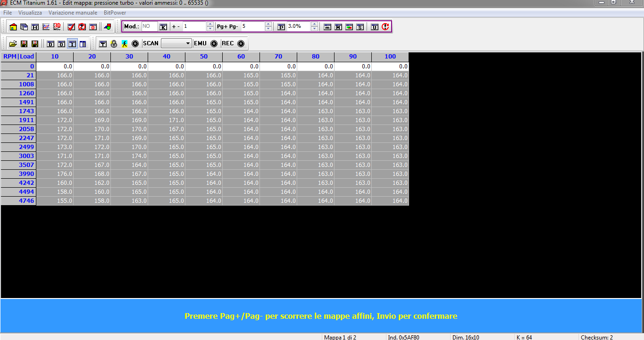Click the colored shapes icon
644x340 pixels.
(108, 27)
